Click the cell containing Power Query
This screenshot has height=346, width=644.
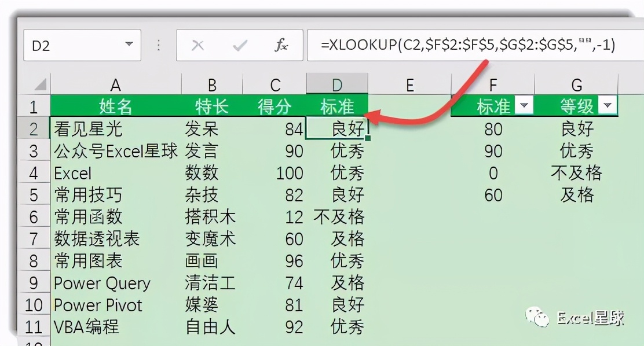pyautogui.click(x=102, y=284)
